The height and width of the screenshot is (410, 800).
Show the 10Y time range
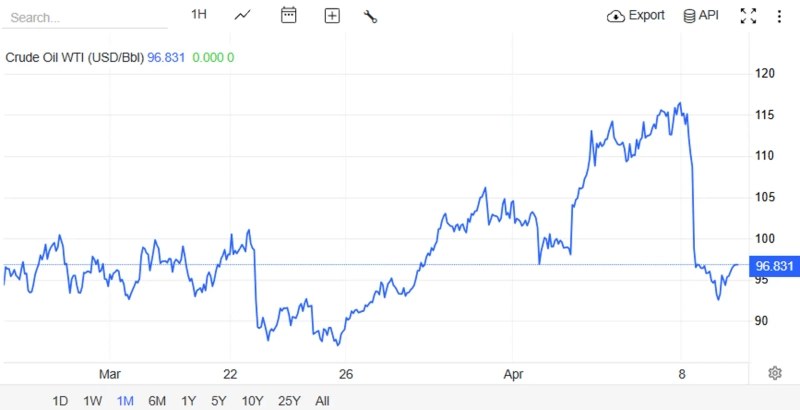pos(252,401)
